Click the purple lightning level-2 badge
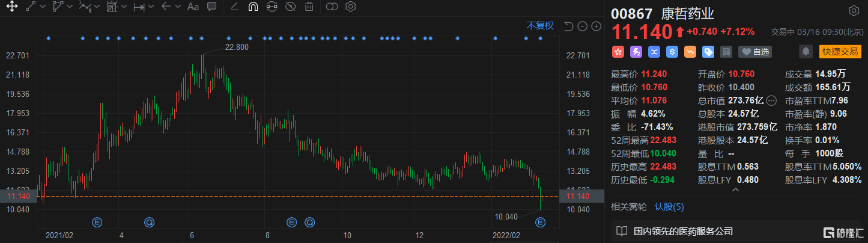The image size is (868, 243). tap(636, 52)
